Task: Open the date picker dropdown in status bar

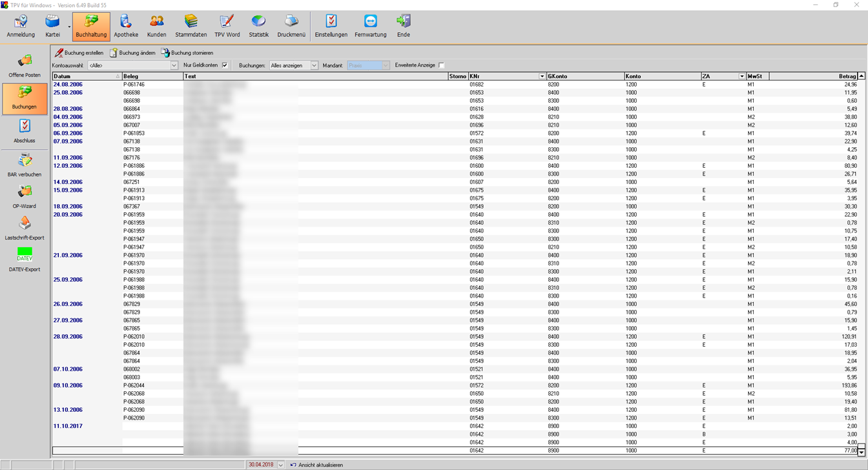Action: [281, 465]
